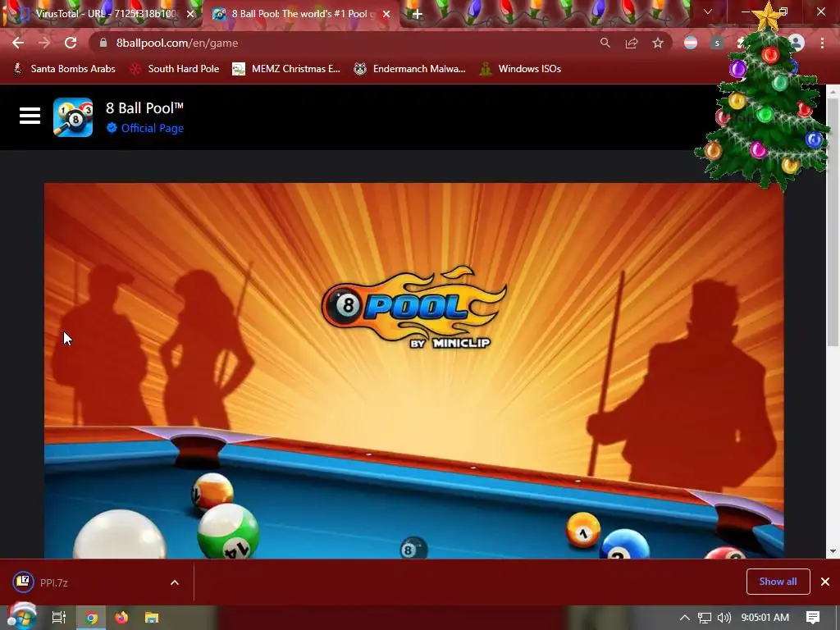Open the Endermanch Malwa... bookmark
840x630 pixels.
(x=410, y=69)
